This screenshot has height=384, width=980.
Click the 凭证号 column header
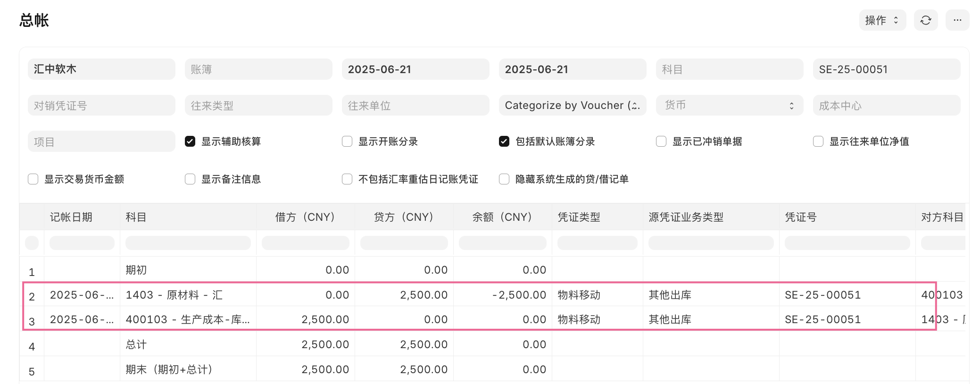(x=847, y=217)
